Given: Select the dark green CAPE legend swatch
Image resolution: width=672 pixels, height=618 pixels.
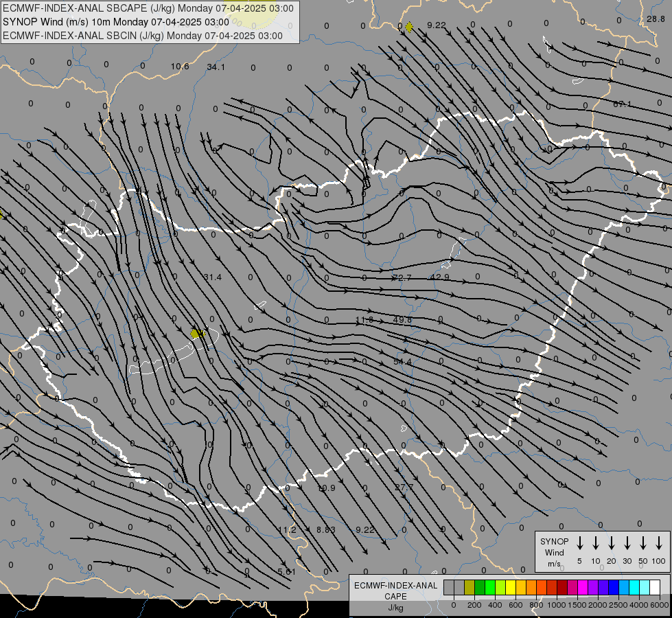Looking at the screenshot, I should pos(480,587).
